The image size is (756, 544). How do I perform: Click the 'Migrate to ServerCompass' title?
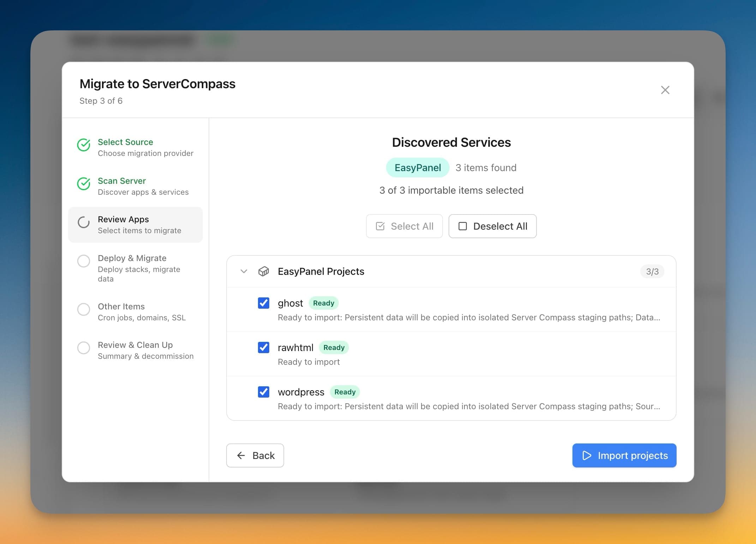(x=157, y=84)
